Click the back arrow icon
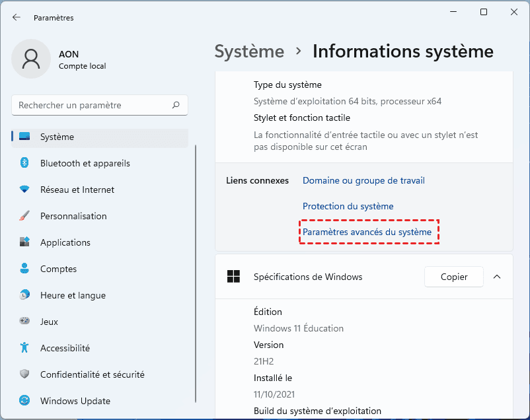The width and height of the screenshot is (530, 420). tap(17, 18)
